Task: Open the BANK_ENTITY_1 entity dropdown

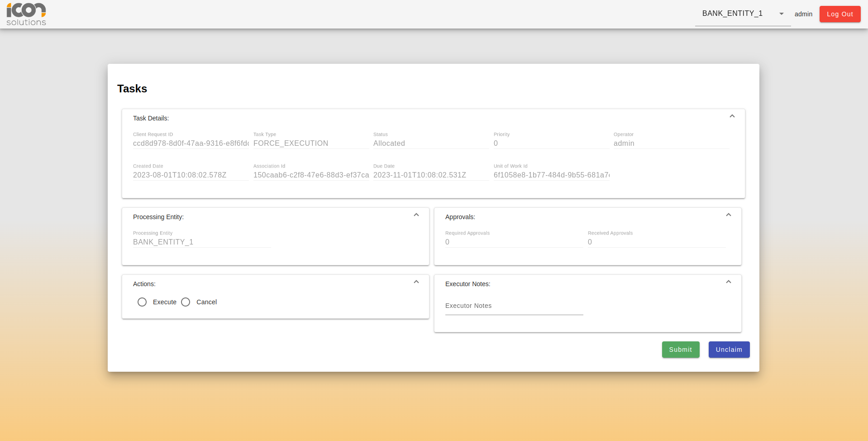Action: coord(742,14)
